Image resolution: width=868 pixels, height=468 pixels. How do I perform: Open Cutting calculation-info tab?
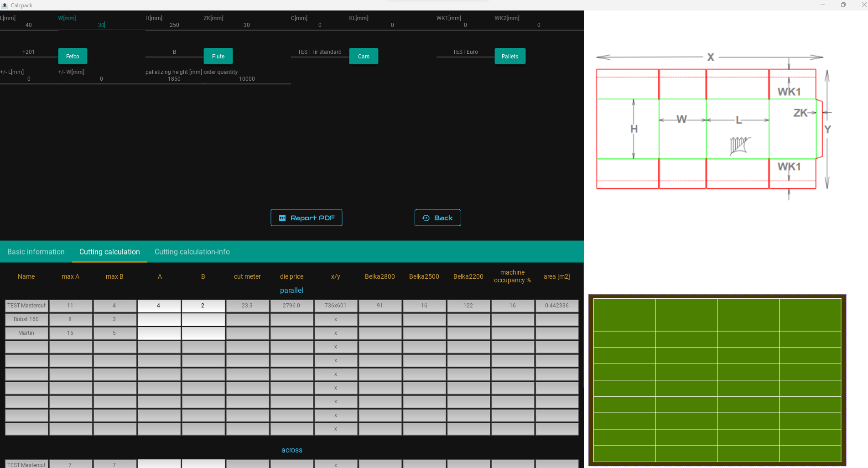192,252
